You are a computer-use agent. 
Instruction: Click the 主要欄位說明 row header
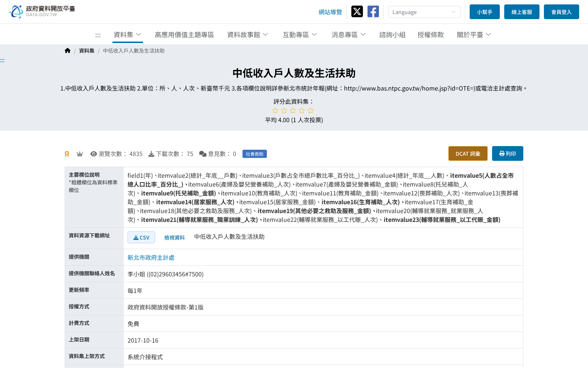tap(94, 197)
